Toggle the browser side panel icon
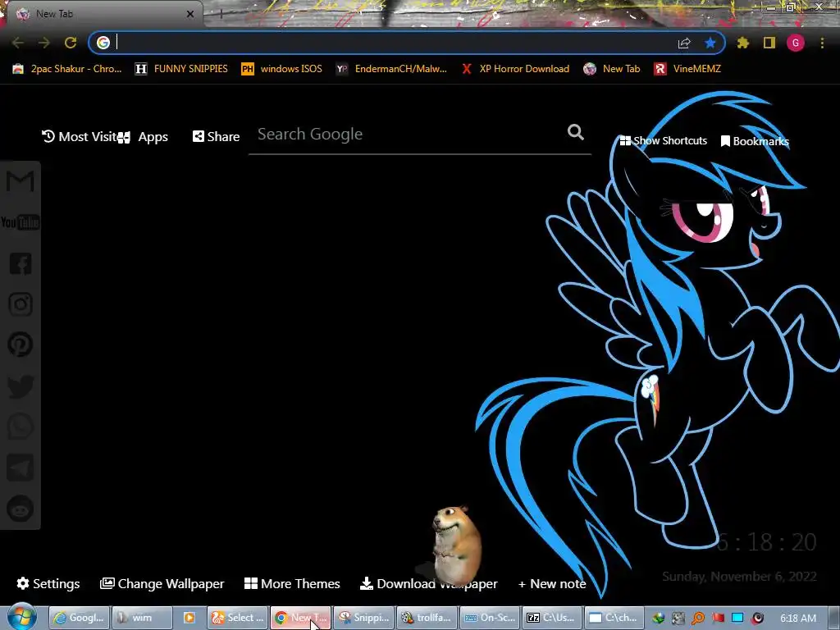This screenshot has width=840, height=630. pos(769,43)
